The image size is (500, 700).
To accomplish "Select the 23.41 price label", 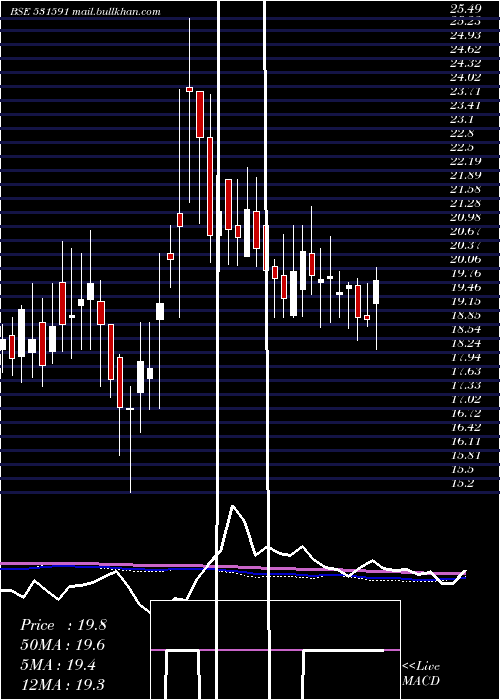I will tap(466, 105).
